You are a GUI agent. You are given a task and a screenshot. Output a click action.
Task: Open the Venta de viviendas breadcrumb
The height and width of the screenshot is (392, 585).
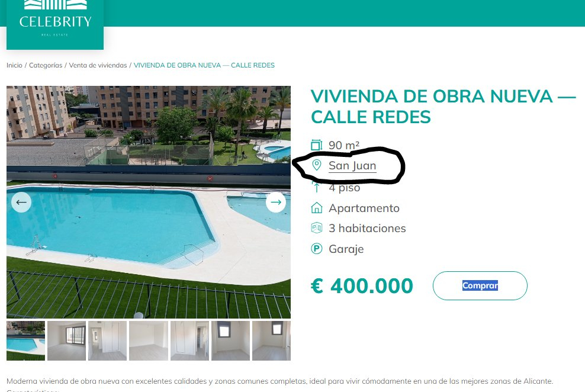pyautogui.click(x=98, y=65)
